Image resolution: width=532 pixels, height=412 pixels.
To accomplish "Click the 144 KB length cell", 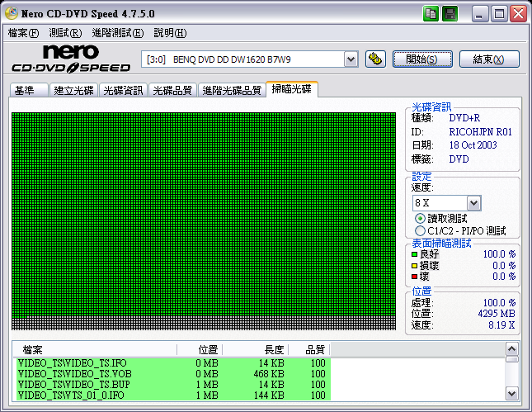I will tap(269, 395).
